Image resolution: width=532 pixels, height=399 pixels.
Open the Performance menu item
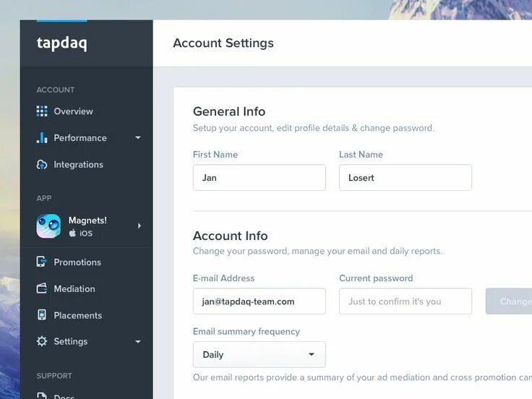pos(80,138)
